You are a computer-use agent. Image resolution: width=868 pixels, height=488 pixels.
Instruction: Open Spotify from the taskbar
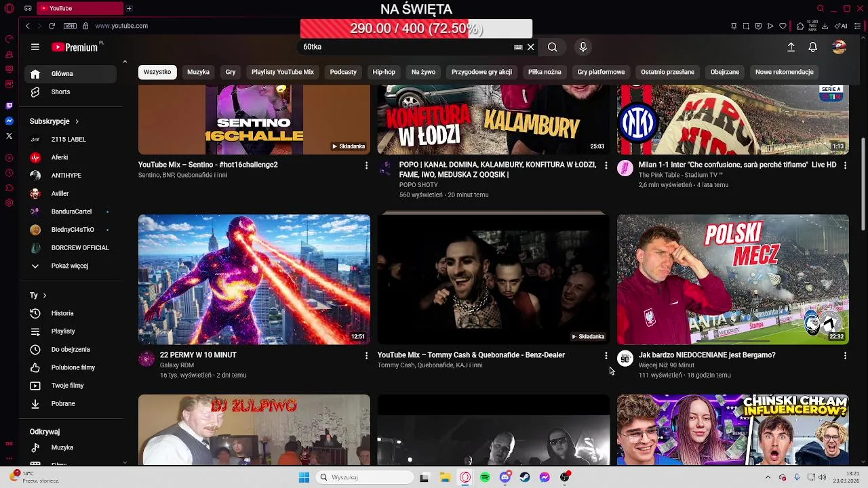485,477
